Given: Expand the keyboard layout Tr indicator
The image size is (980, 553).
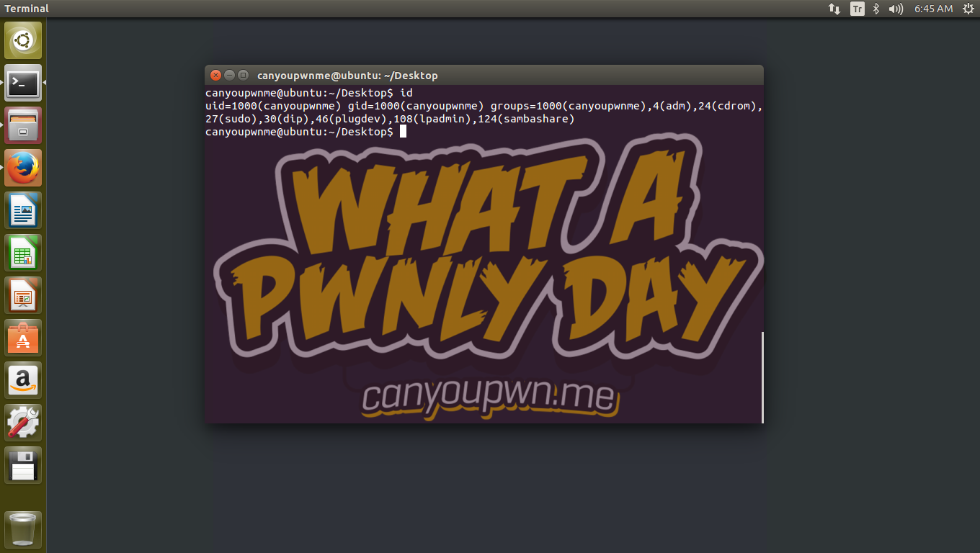Looking at the screenshot, I should click(x=857, y=9).
